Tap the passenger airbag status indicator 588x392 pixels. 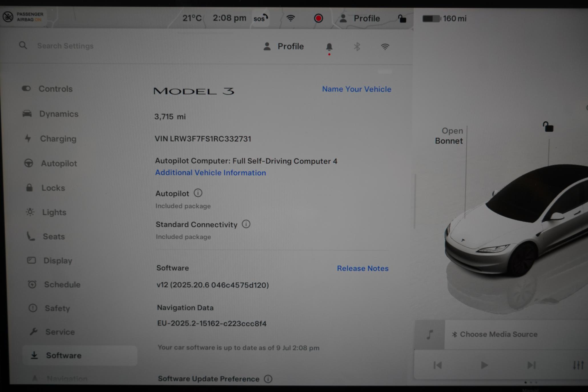pos(23,17)
